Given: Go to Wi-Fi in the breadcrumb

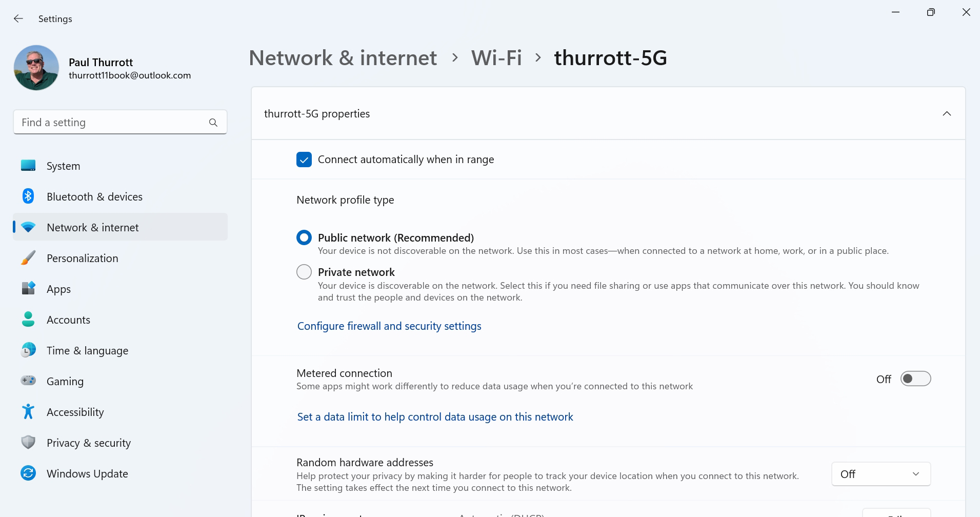Looking at the screenshot, I should [496, 58].
